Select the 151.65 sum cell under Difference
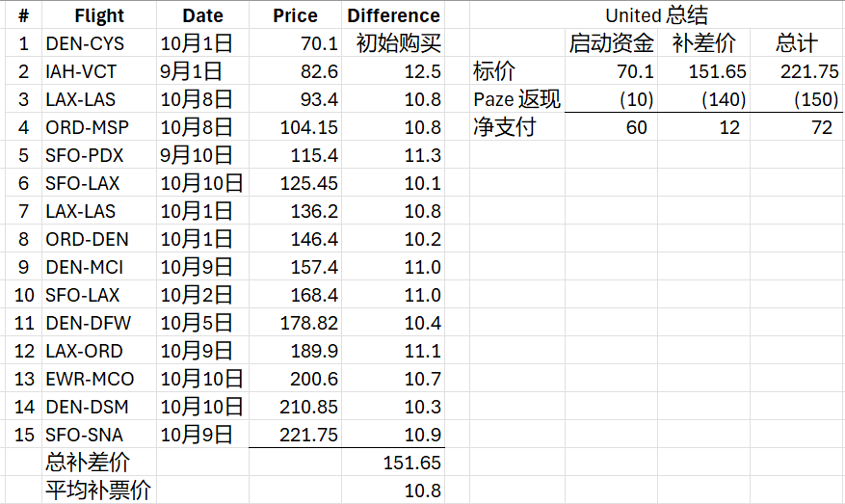845x504 pixels. pos(393,463)
